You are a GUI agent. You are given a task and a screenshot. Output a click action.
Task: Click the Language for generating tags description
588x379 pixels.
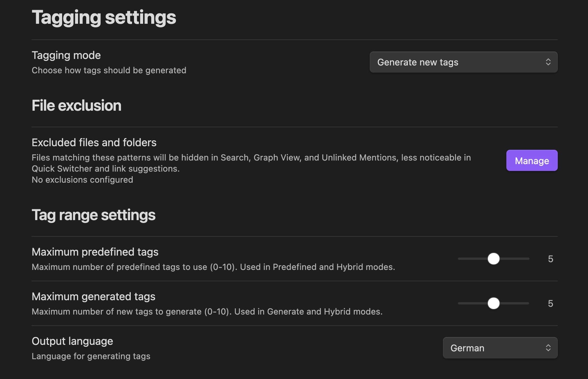pos(91,356)
